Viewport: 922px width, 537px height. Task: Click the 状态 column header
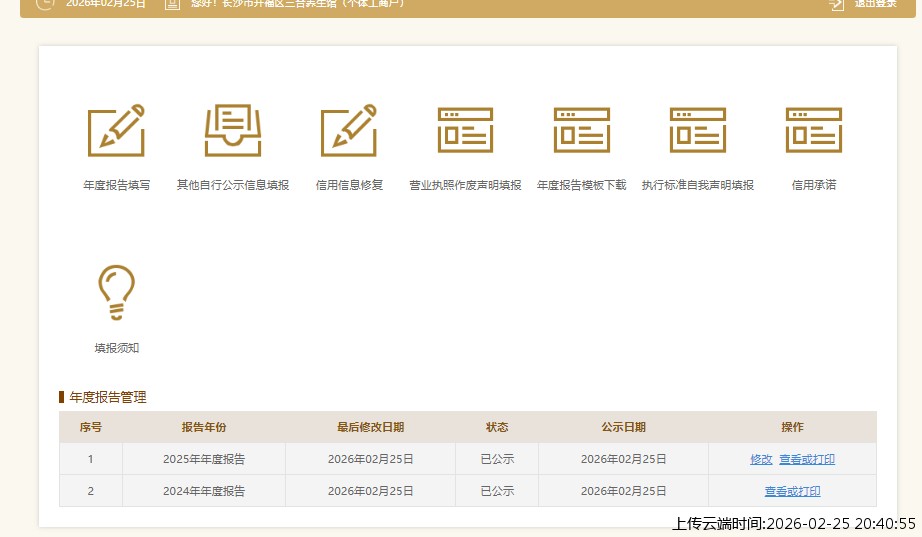point(497,428)
